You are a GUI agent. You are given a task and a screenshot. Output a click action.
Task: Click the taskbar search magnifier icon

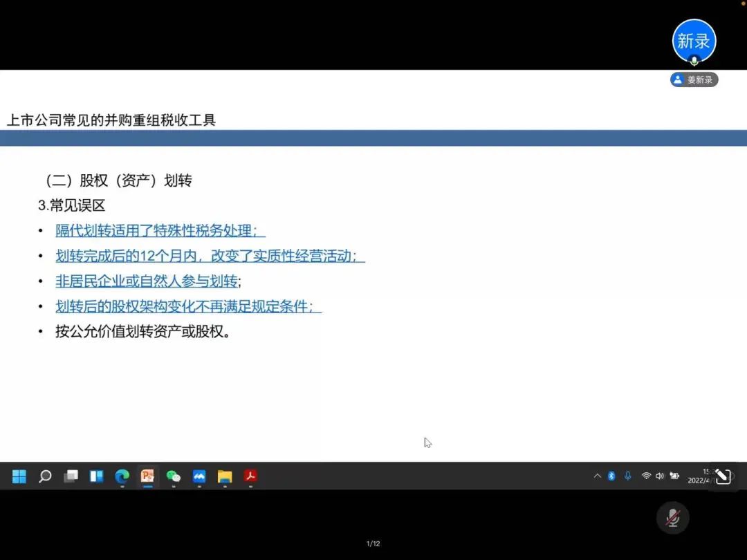coord(45,476)
